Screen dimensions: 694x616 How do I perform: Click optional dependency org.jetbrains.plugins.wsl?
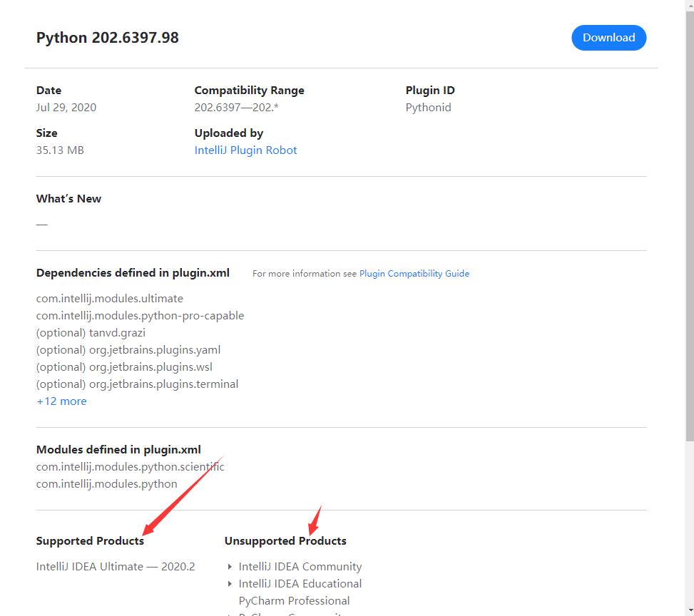124,367
